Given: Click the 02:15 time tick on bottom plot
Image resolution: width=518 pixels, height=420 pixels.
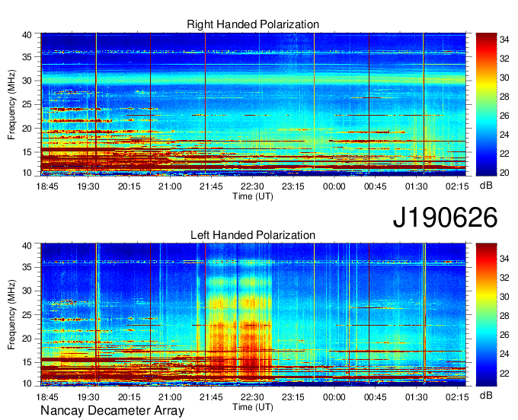Looking at the screenshot, I should click(x=457, y=397).
